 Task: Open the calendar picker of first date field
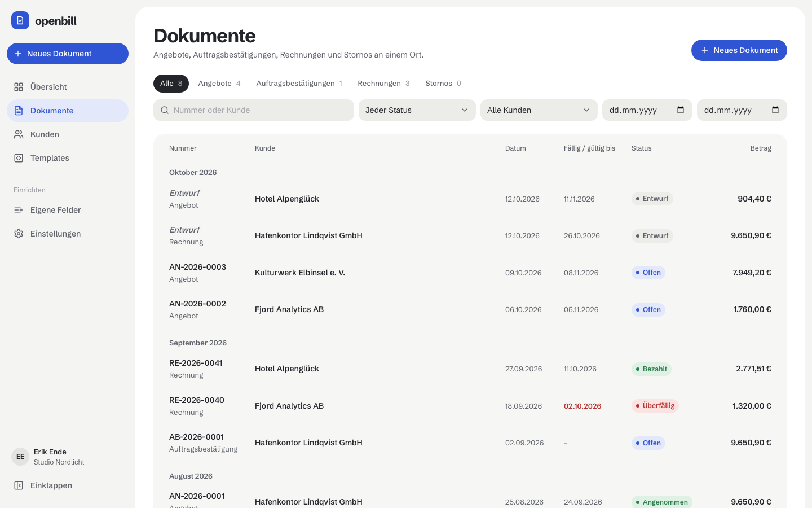coord(681,110)
